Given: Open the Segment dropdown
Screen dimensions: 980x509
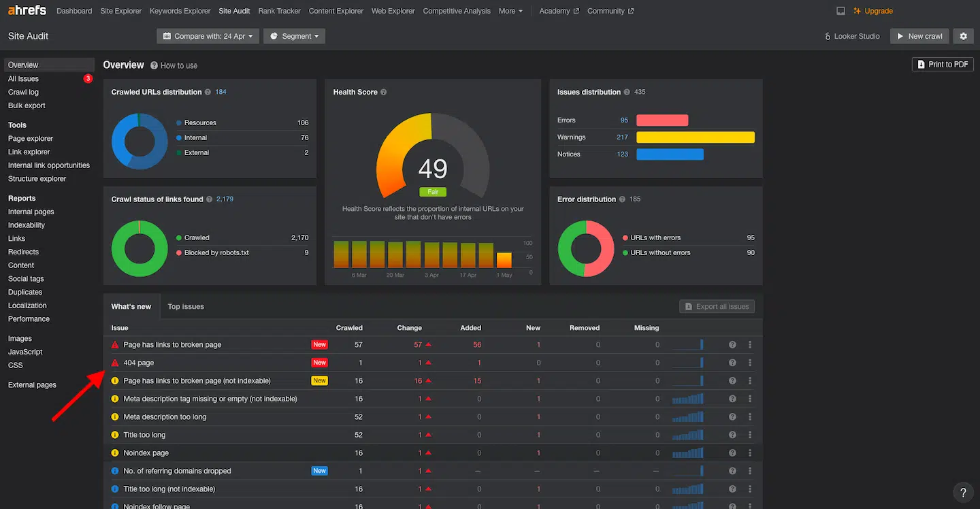Looking at the screenshot, I should (x=294, y=36).
